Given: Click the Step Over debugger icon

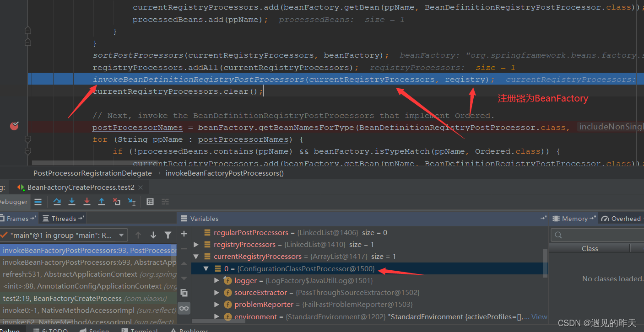Looking at the screenshot, I should [57, 202].
